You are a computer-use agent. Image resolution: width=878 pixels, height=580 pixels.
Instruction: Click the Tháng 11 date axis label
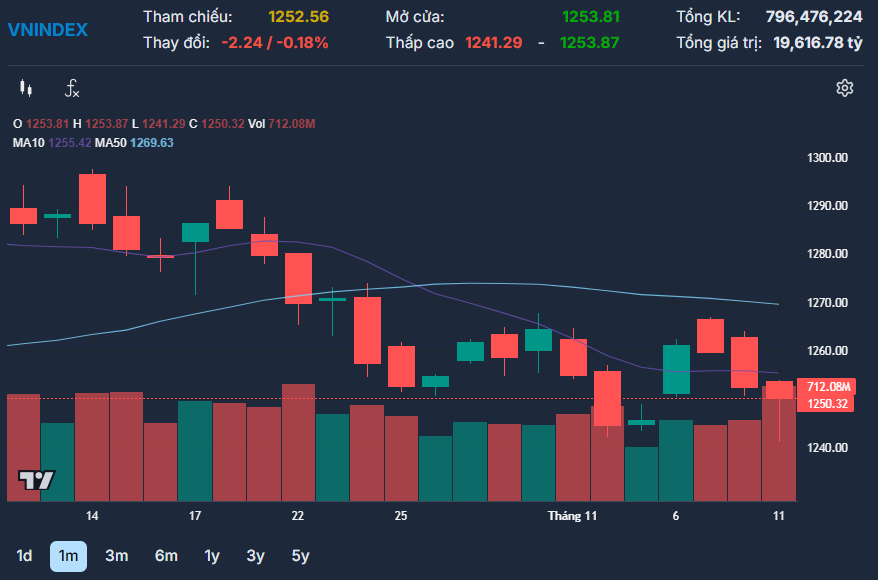(x=572, y=516)
